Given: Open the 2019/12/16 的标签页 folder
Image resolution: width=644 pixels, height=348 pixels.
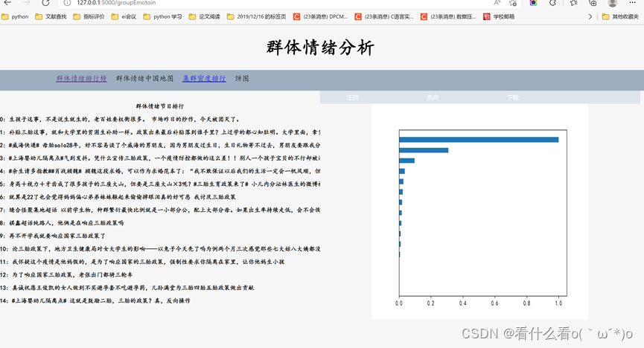Looking at the screenshot, I should (257, 17).
